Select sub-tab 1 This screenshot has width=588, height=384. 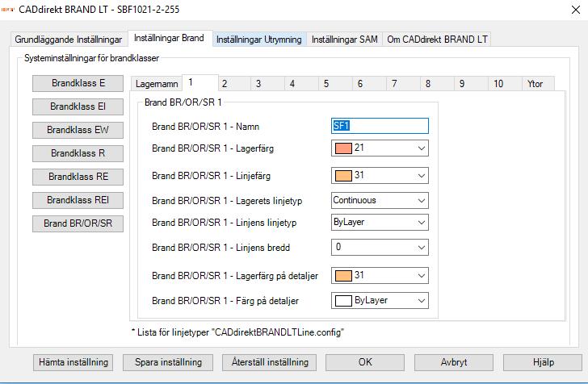(199, 82)
